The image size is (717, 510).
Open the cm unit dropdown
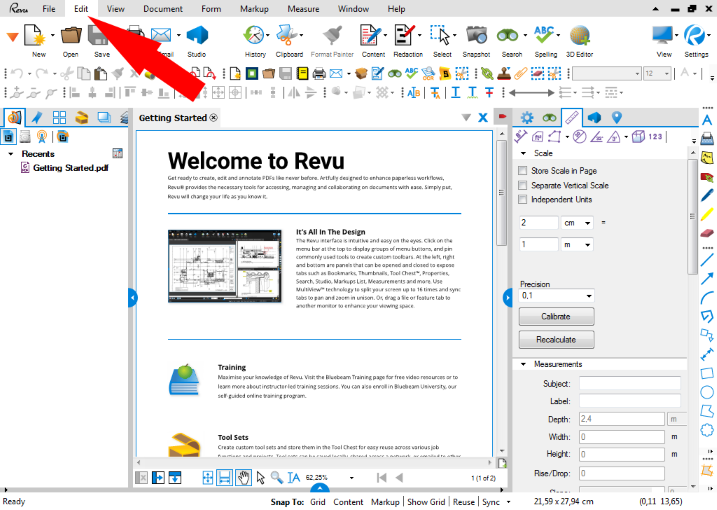(578, 222)
